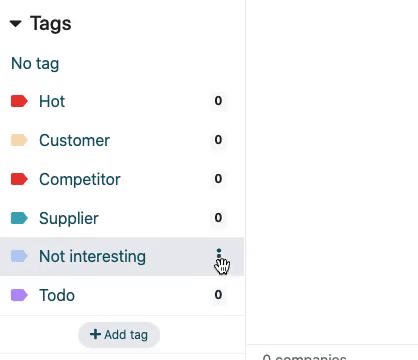The image size is (418, 360).
Task: Click the teal Supplier tag icon
Action: pos(19,218)
